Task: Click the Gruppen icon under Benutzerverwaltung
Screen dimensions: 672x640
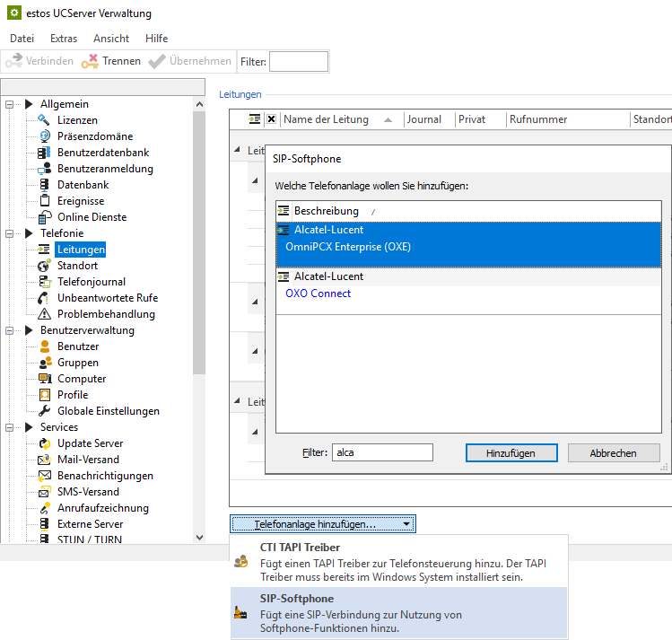Action: (x=44, y=363)
